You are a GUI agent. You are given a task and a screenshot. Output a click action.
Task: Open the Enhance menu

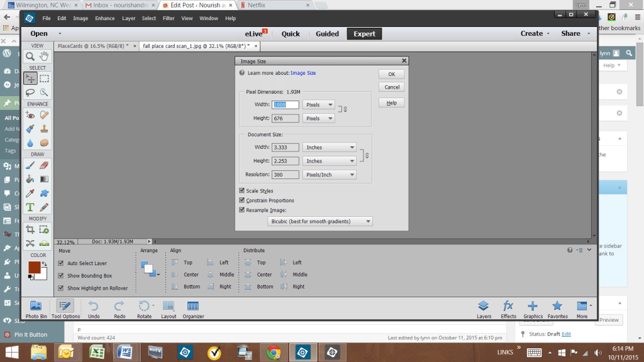(x=104, y=18)
